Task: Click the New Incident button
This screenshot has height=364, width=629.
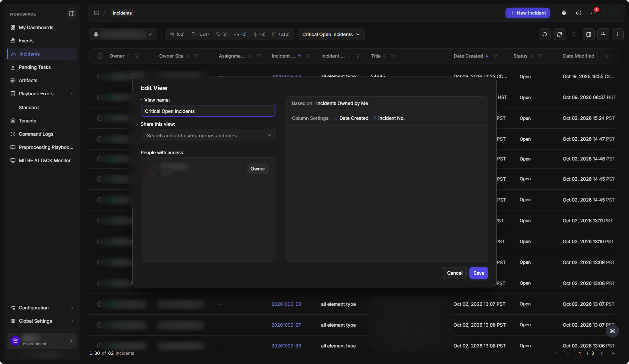Action: click(528, 13)
